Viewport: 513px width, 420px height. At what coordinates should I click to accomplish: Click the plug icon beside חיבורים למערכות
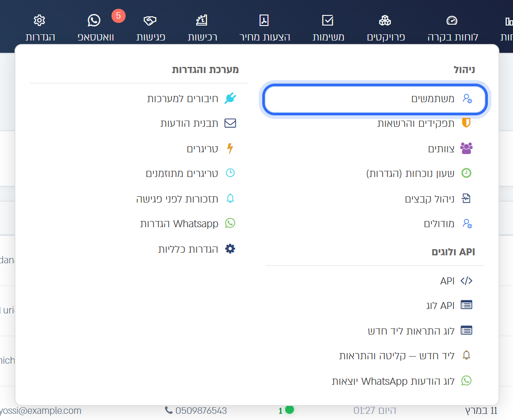coord(230,98)
